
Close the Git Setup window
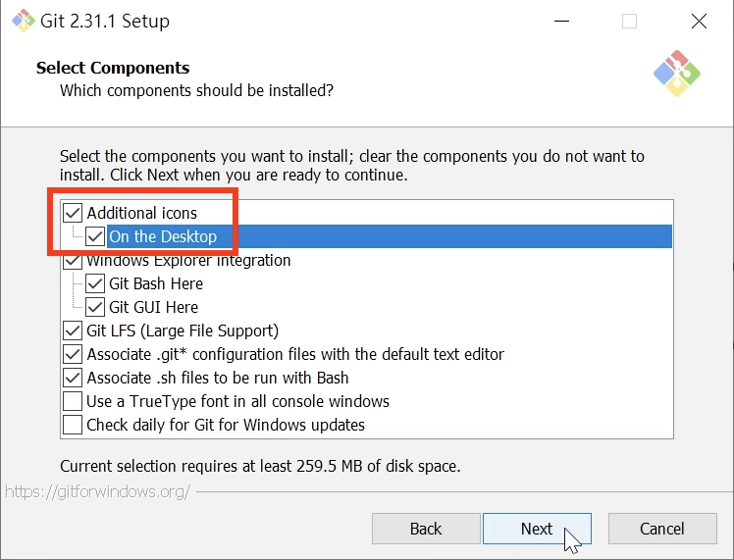click(x=699, y=22)
